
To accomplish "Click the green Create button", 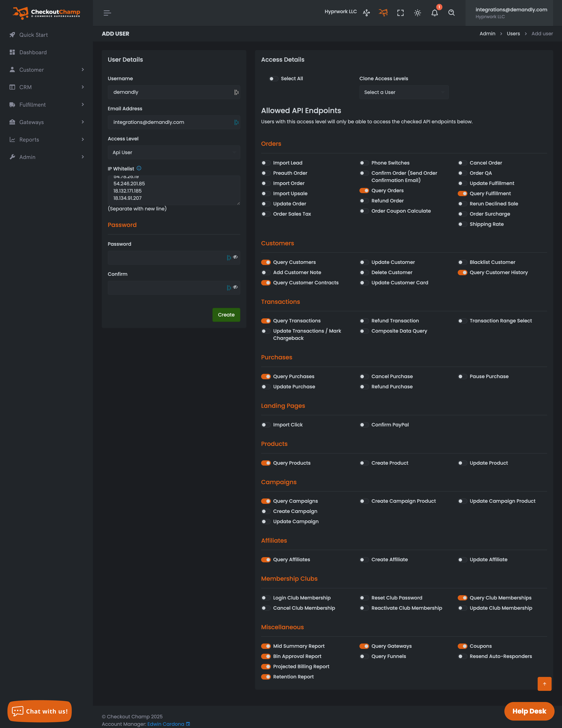I will pyautogui.click(x=226, y=315).
